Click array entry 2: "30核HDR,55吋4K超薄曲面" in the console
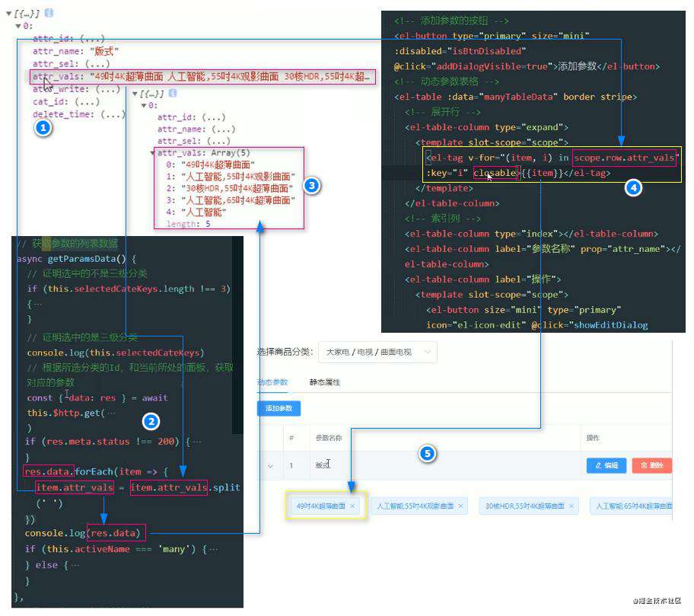This screenshot has height=616, width=694. coord(229,188)
